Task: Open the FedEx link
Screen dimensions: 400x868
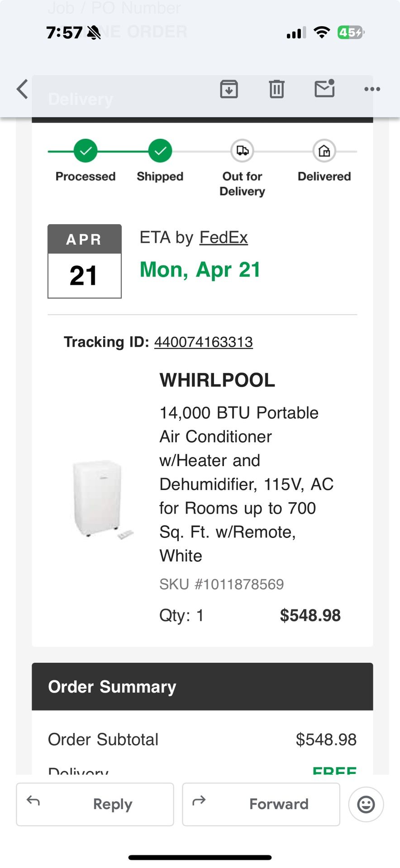Action: tap(224, 237)
